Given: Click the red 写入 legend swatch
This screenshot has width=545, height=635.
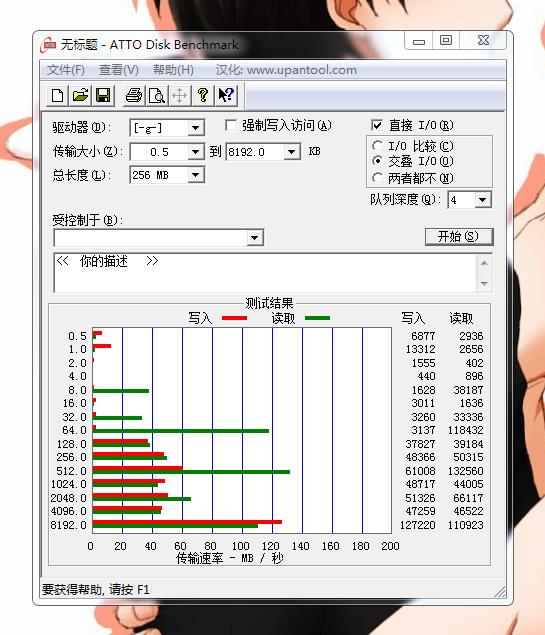Looking at the screenshot, I should point(234,318).
